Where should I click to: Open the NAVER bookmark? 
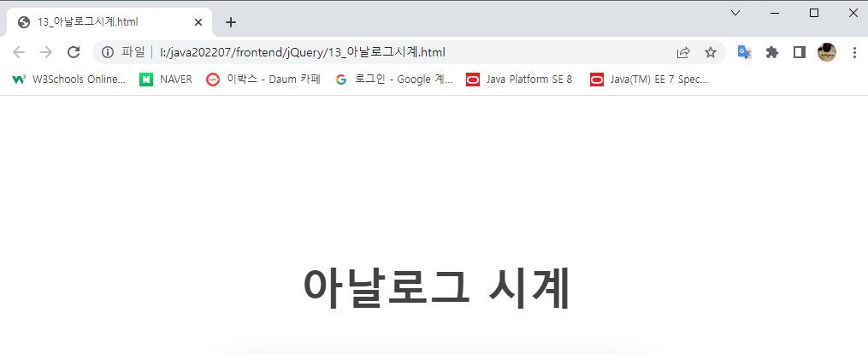(166, 80)
